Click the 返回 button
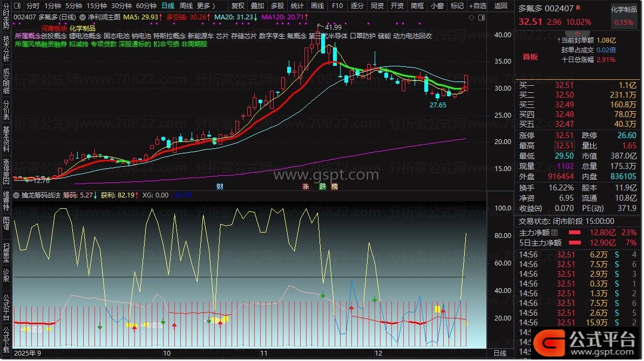 501,6
